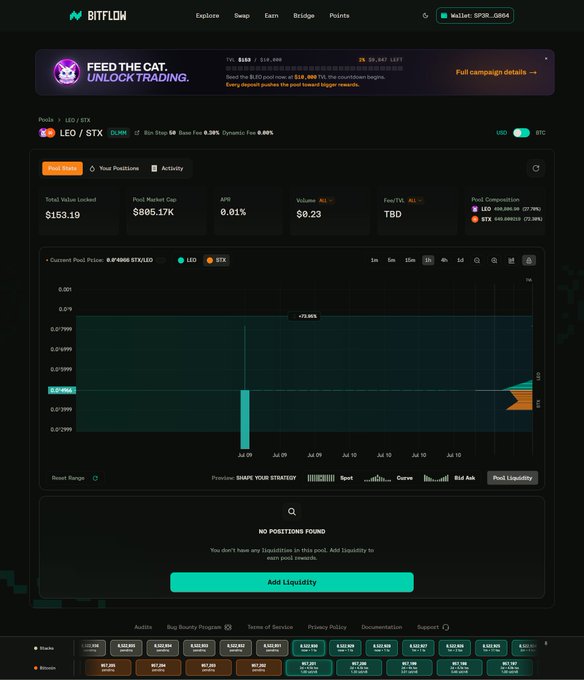Click the current price label on the y-axis

62,390
